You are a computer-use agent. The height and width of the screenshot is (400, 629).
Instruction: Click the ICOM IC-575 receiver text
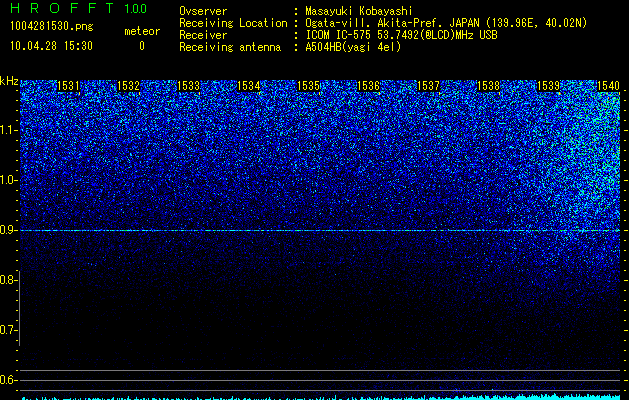(x=401, y=35)
